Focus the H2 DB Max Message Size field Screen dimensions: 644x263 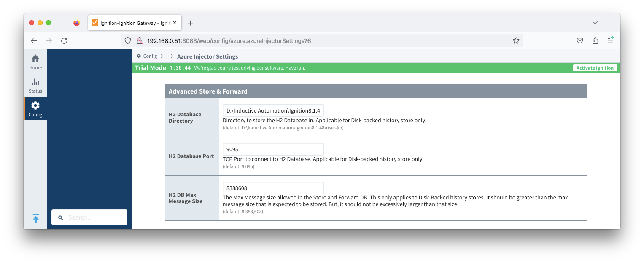click(x=273, y=188)
